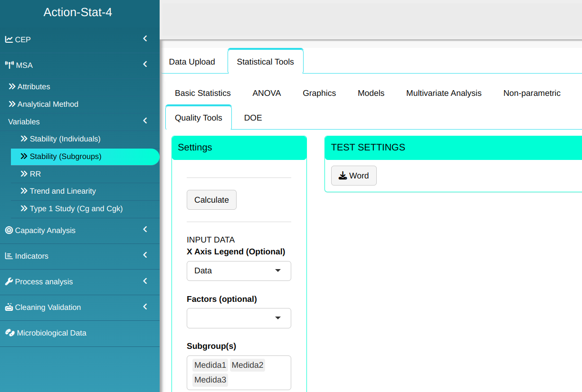The image size is (582, 392).
Task: Collapse the Variables submenu chevron
Action: point(145,121)
